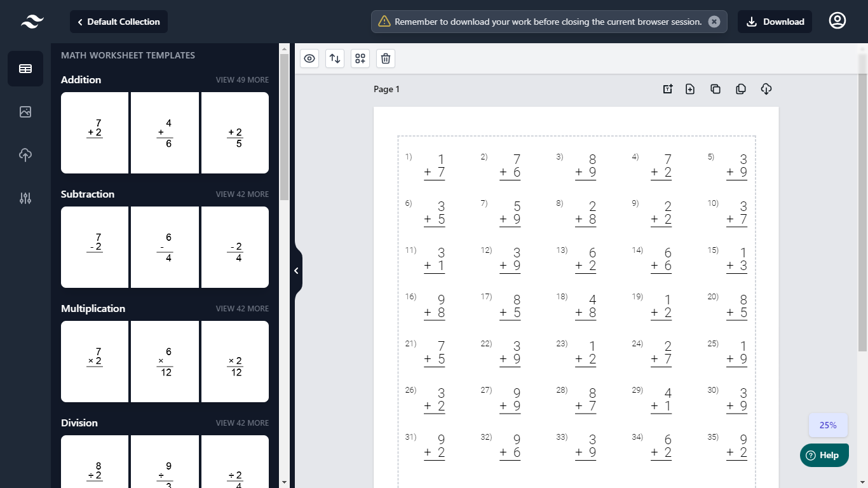Click the Download button
Screen dimensions: 868x488
click(775, 22)
